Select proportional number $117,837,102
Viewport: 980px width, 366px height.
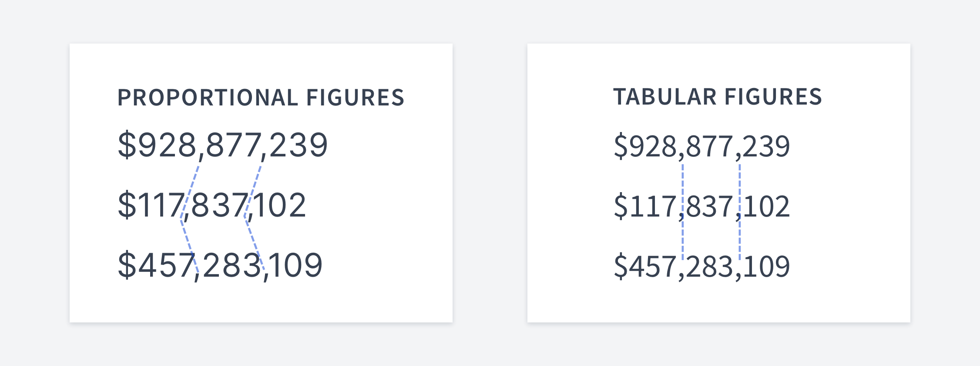[x=212, y=206]
